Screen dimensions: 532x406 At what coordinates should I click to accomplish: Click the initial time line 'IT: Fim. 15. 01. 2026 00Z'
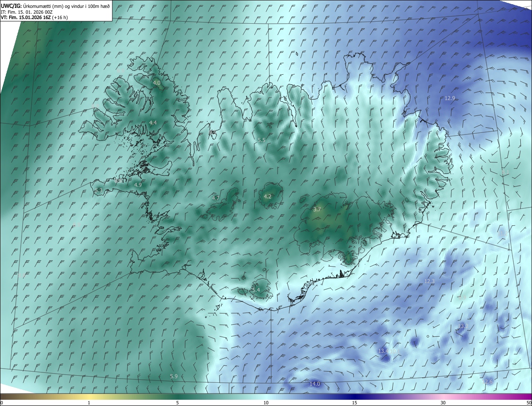[x=27, y=12]
